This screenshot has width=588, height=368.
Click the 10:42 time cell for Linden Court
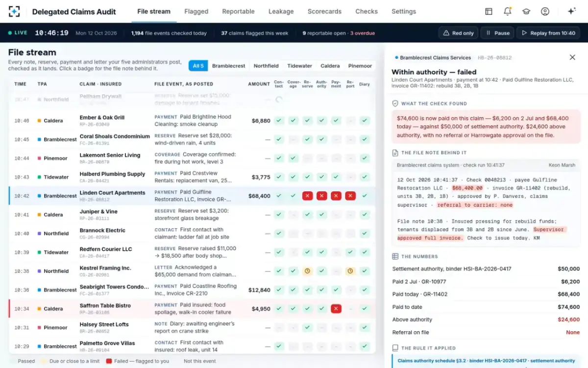pos(22,196)
